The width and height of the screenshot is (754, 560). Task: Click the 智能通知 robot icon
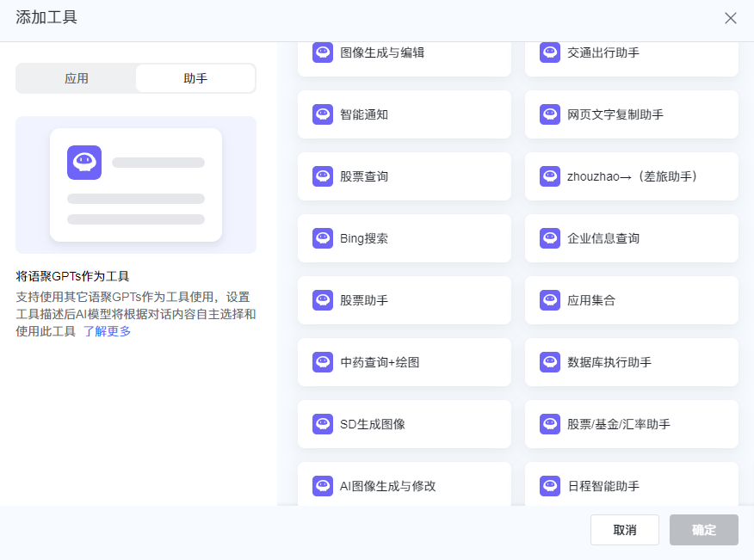pos(323,114)
